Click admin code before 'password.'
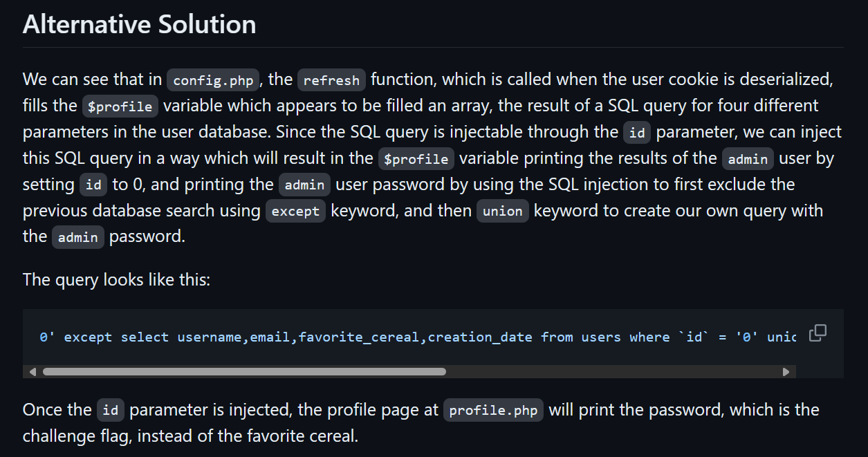 [x=77, y=238]
